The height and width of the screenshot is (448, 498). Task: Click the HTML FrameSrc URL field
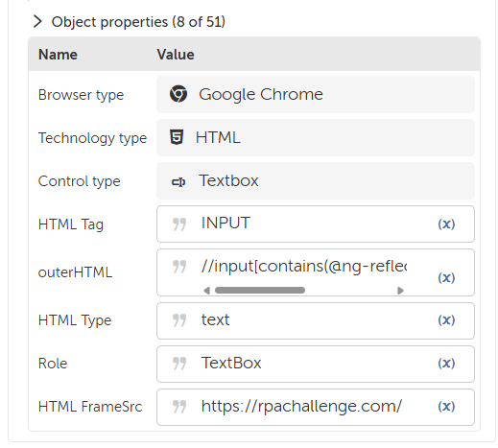pyautogui.click(x=316, y=407)
